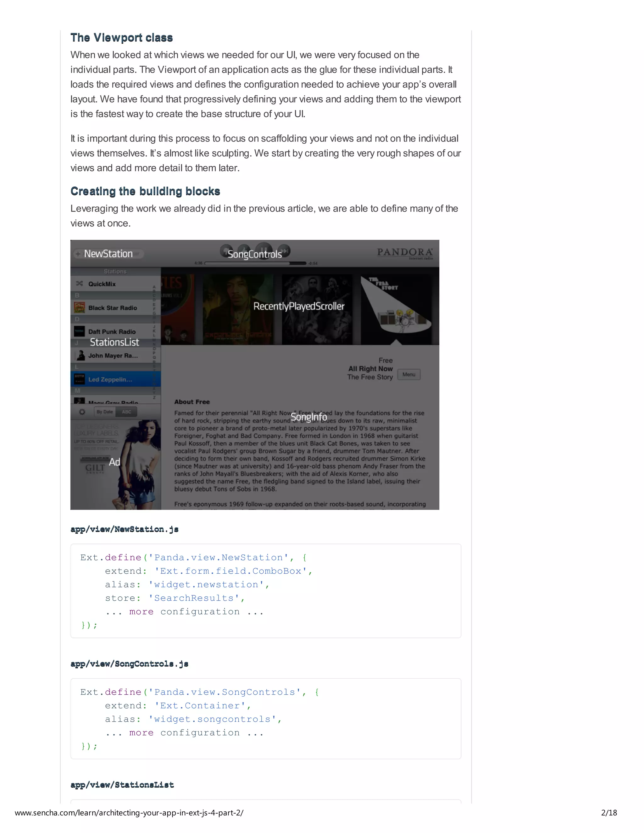Screen dimensions: 644x833
Task: Click the 'widget.songcontrols' alias string
Action: pyautogui.click(x=213, y=719)
